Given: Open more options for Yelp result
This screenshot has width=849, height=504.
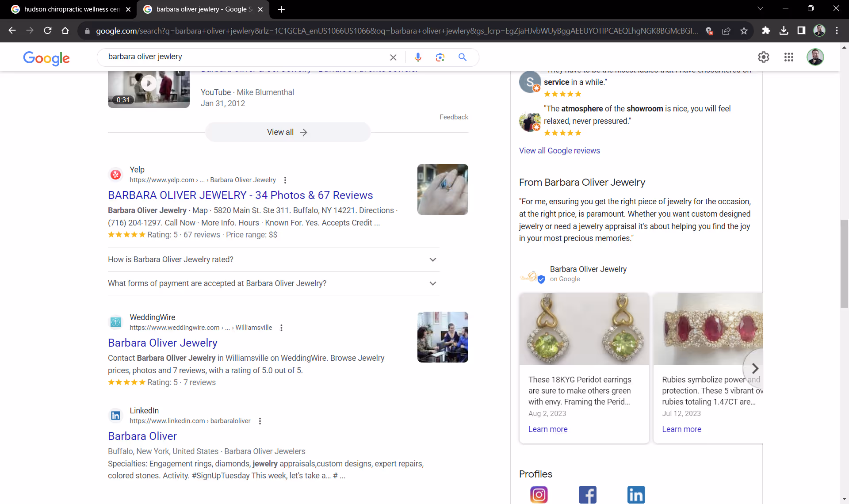Looking at the screenshot, I should [x=285, y=180].
